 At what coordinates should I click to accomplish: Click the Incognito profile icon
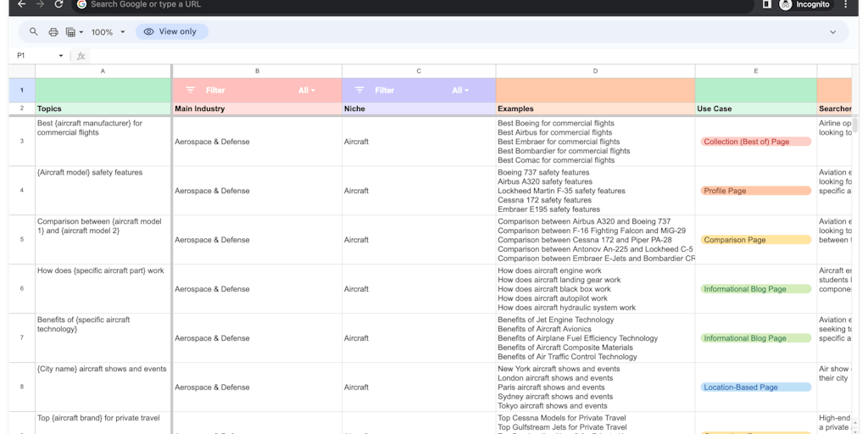point(786,4)
